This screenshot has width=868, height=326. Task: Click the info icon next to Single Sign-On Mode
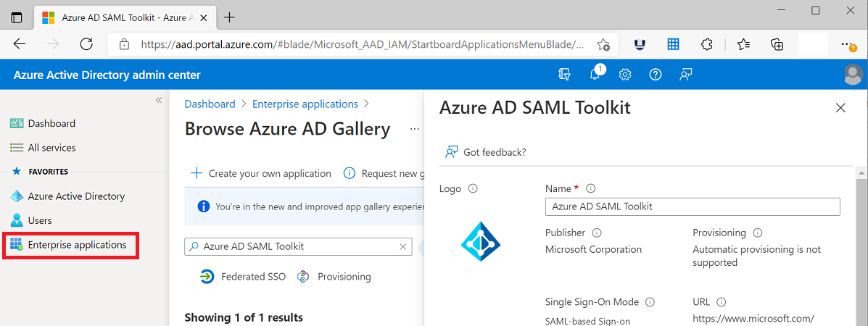pyautogui.click(x=650, y=302)
